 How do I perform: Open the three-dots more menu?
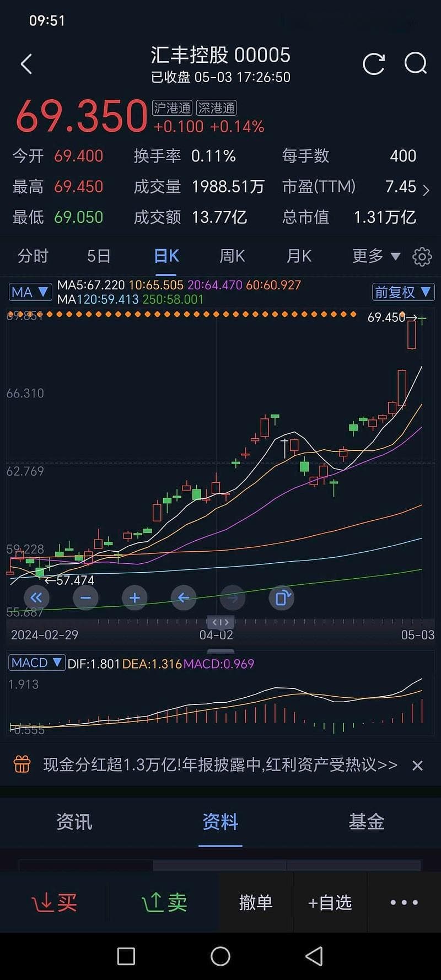point(404,902)
